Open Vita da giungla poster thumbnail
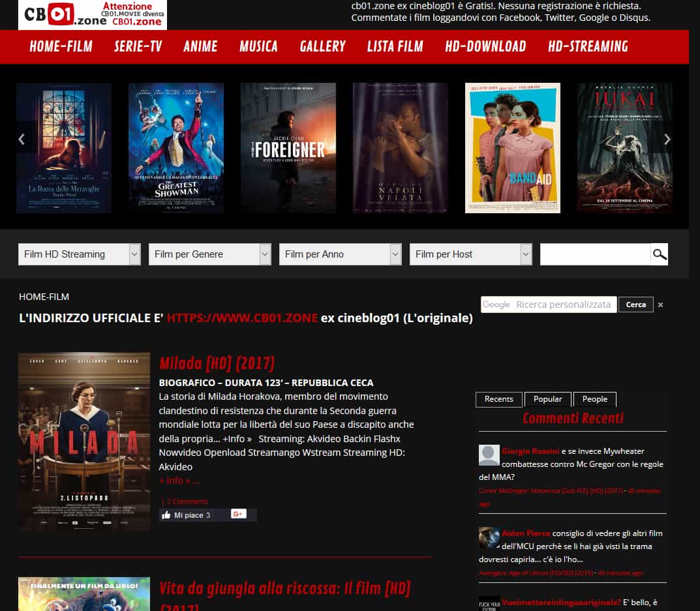This screenshot has width=700, height=611. (x=84, y=594)
